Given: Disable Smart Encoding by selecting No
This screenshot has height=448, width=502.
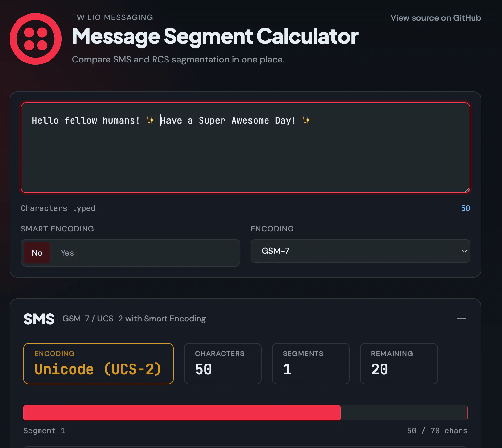Looking at the screenshot, I should pyautogui.click(x=37, y=253).
